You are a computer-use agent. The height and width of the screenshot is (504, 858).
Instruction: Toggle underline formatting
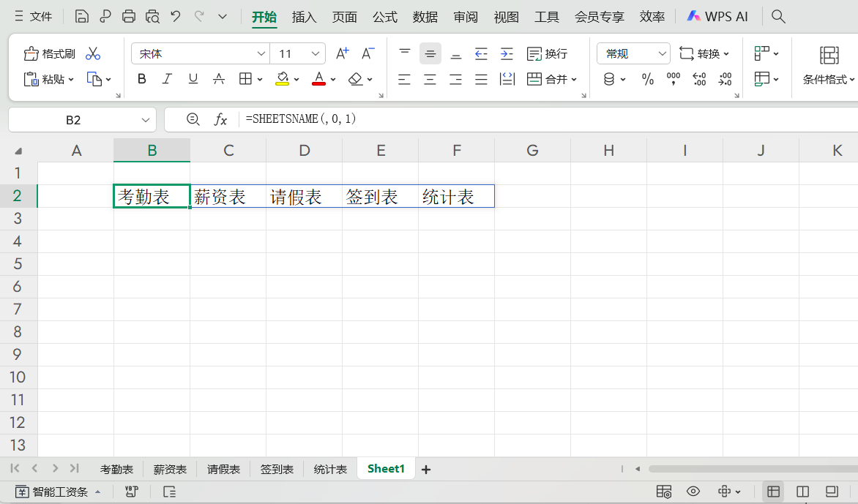tap(193, 79)
